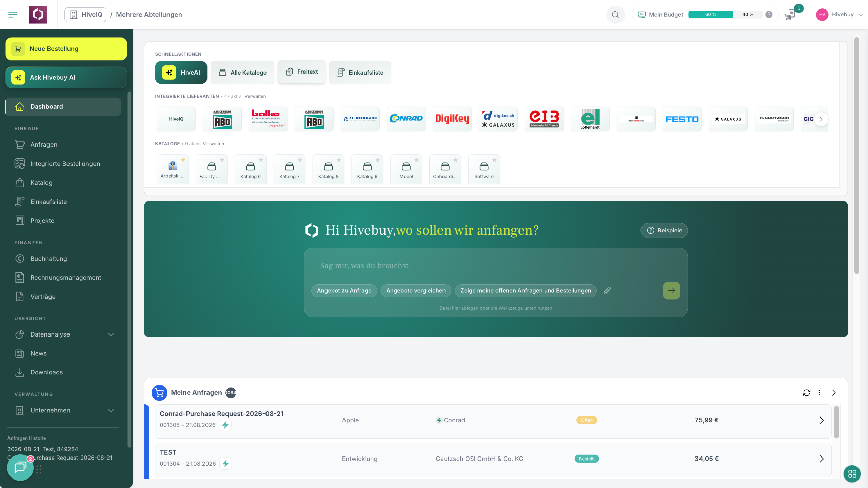This screenshot has width=868, height=488.
Task: Toggle favorite star on Arbeitskl... catalog
Action: click(x=183, y=160)
